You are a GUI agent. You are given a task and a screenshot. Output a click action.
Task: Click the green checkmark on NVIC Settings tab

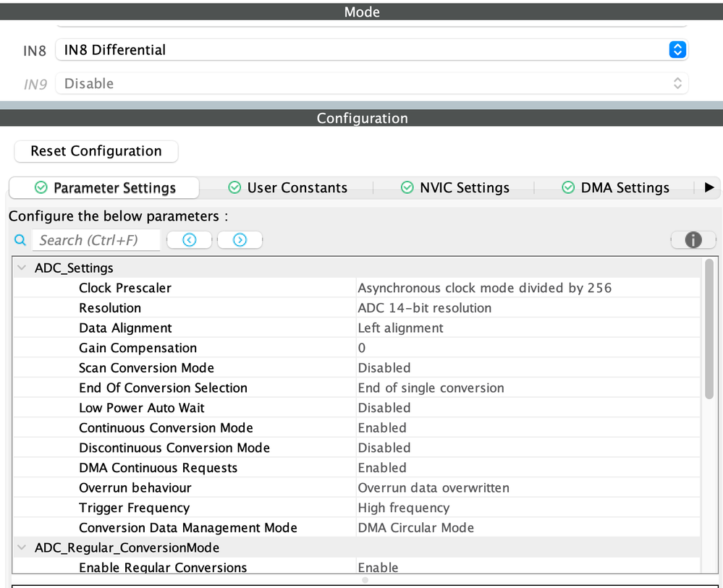click(407, 187)
